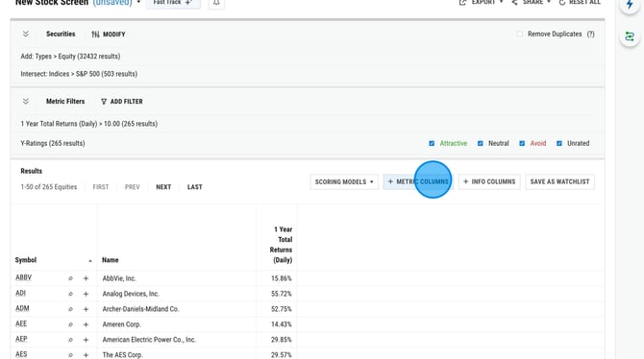The image size is (644, 359).
Task: Click the quick-view icon in ADI row
Action: (70, 294)
